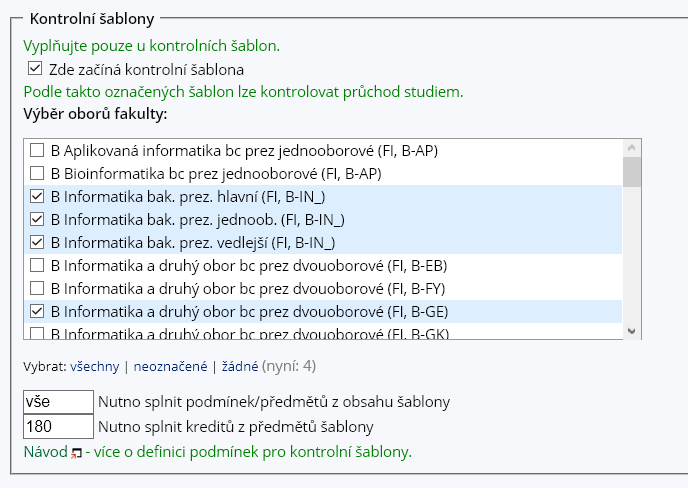Click the small icon next to Návod

[x=76, y=454]
